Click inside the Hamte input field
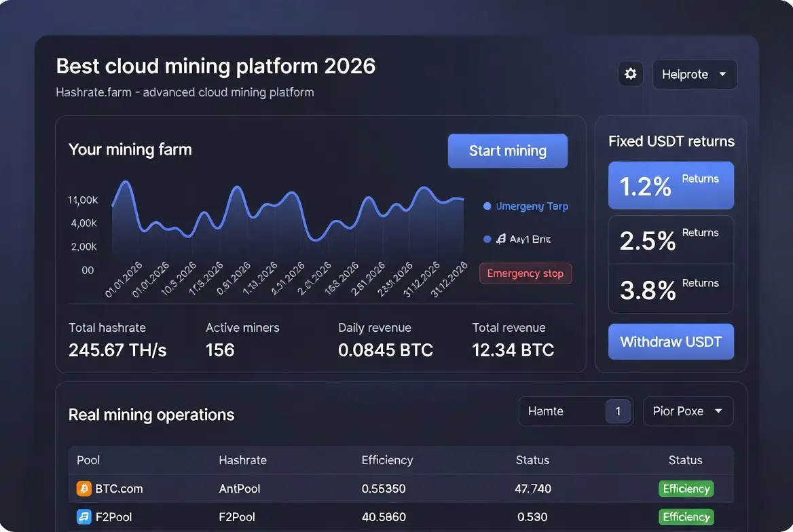 pyautogui.click(x=564, y=411)
